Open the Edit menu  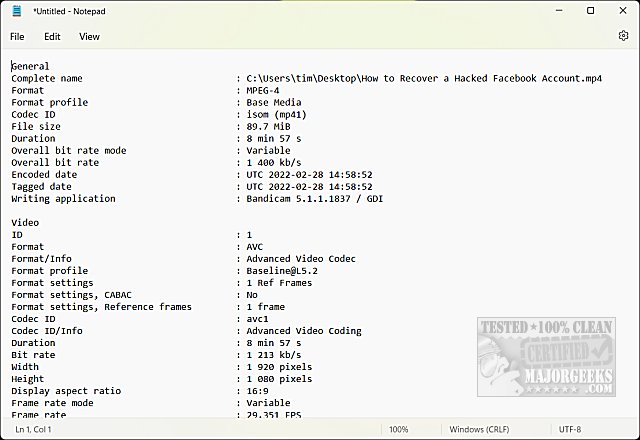pyautogui.click(x=52, y=36)
